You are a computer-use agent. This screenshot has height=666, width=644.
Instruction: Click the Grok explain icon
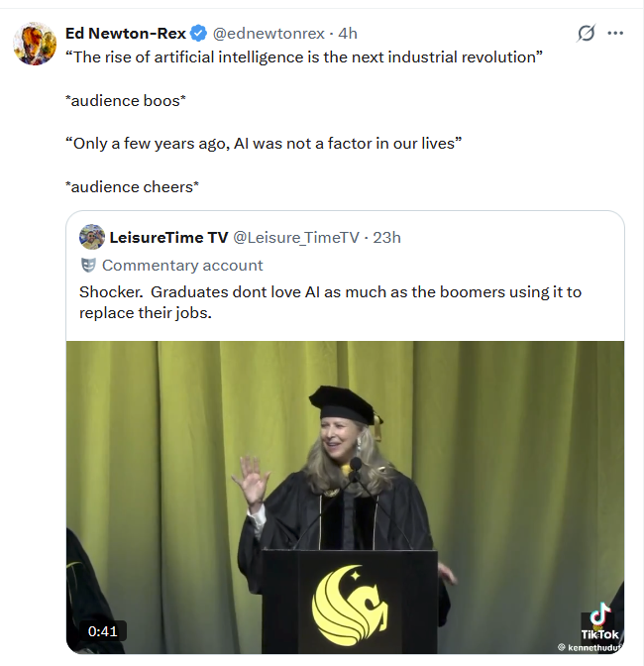click(586, 33)
